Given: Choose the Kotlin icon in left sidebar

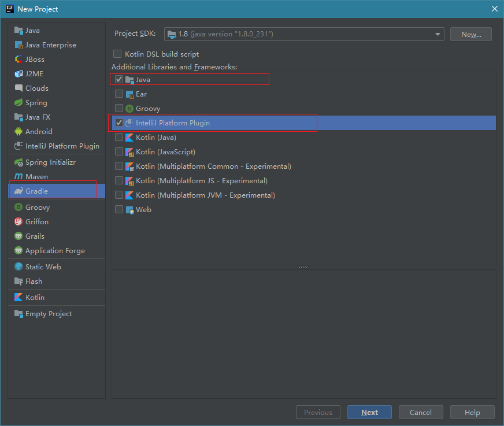Looking at the screenshot, I should (18, 298).
